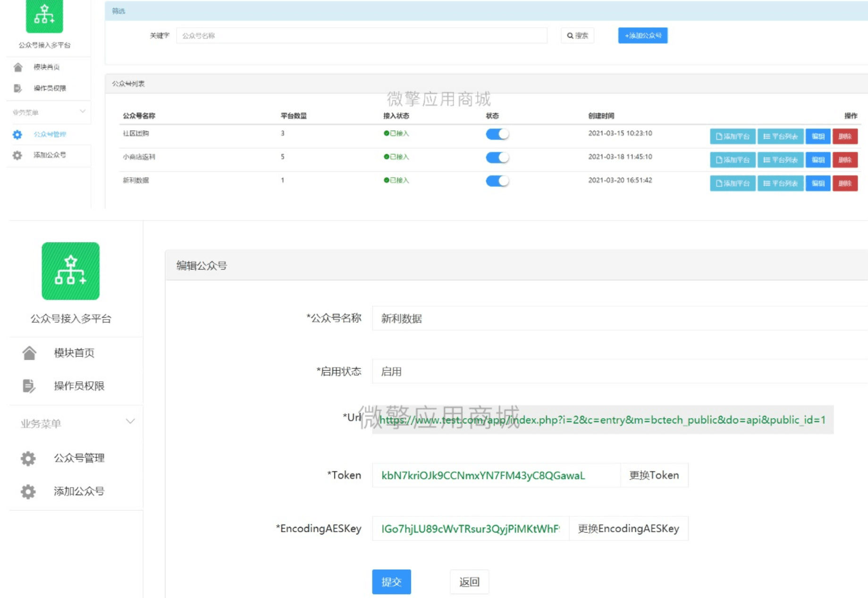Turn off the 小商店返利 status switch
868x598 pixels.
[498, 157]
